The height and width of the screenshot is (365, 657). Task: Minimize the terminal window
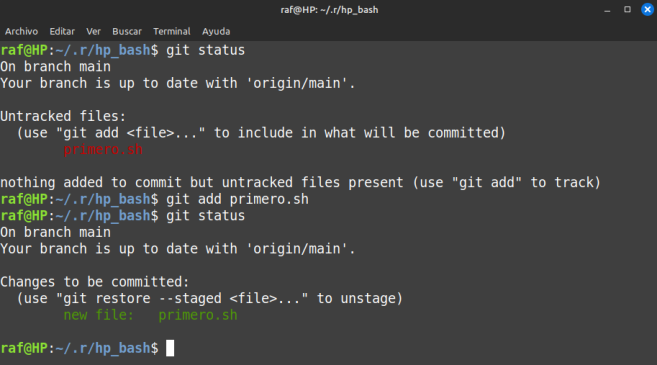pyautogui.click(x=607, y=10)
